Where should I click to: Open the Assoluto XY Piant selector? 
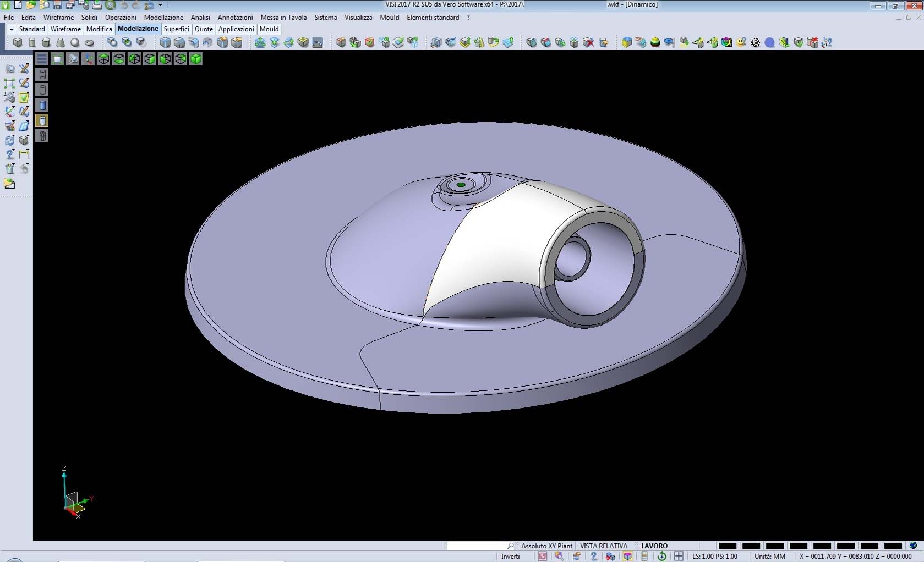click(546, 546)
